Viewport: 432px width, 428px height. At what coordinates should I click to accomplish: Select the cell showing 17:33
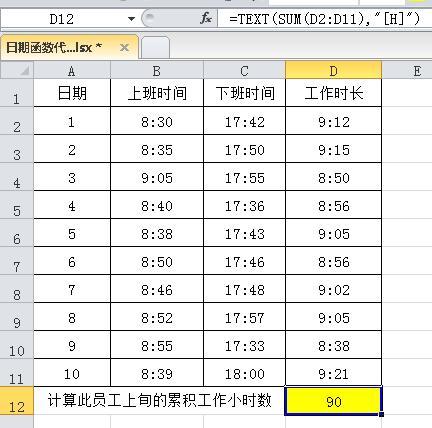click(x=245, y=345)
